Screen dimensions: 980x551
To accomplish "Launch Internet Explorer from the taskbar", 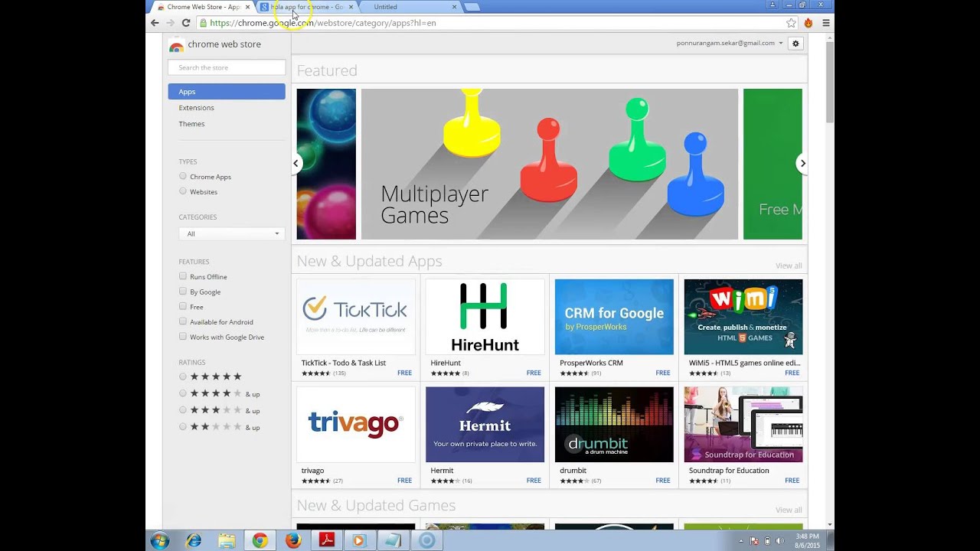I will [194, 541].
